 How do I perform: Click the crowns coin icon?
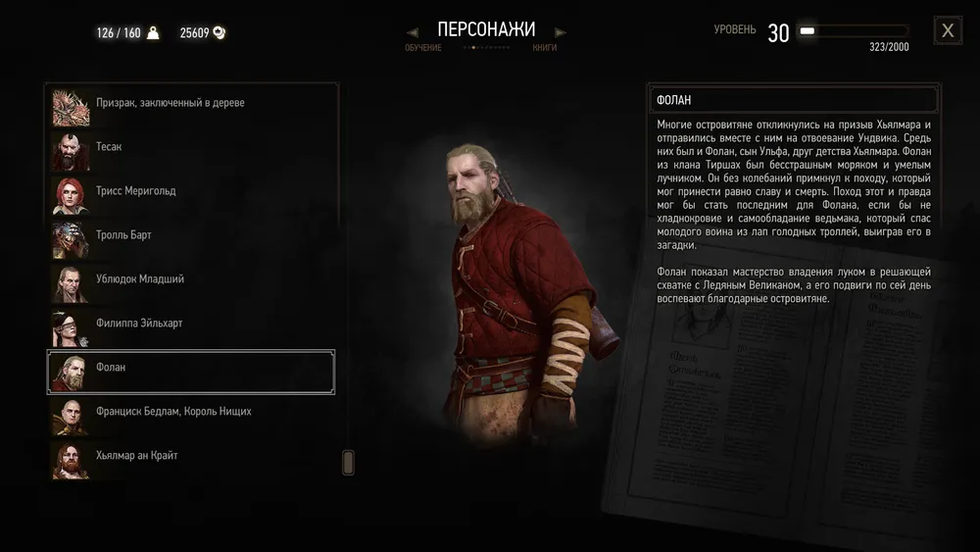coord(219,32)
